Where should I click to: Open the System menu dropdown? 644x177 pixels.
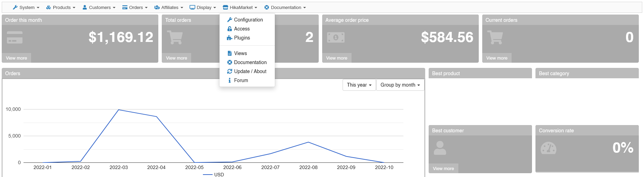pyautogui.click(x=26, y=7)
